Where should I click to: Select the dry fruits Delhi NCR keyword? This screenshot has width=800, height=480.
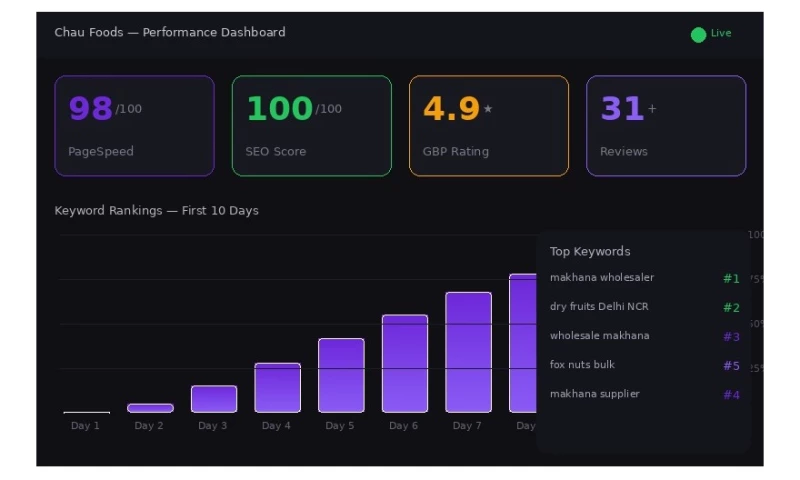pos(599,307)
